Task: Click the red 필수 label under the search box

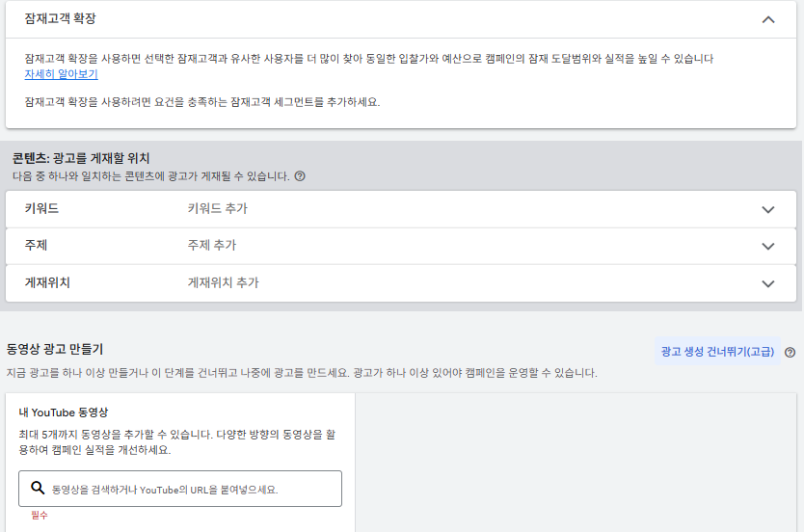Action: [x=39, y=516]
